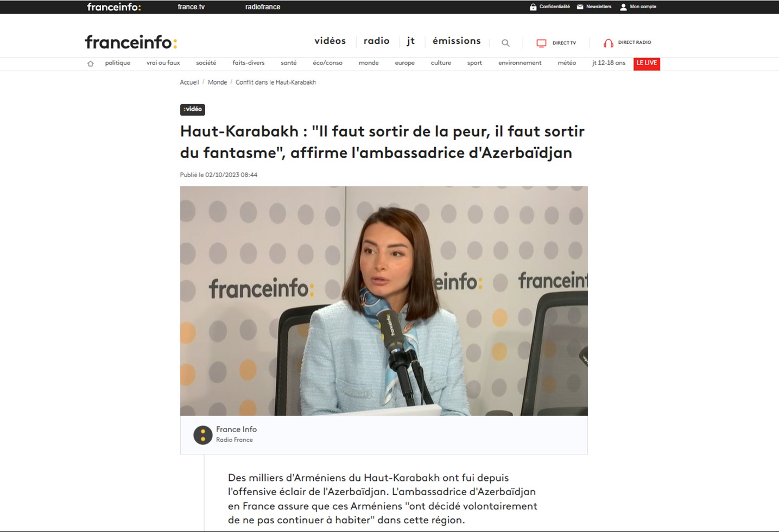The image size is (779, 532).
Task: Open the vidéos menu
Action: [330, 41]
